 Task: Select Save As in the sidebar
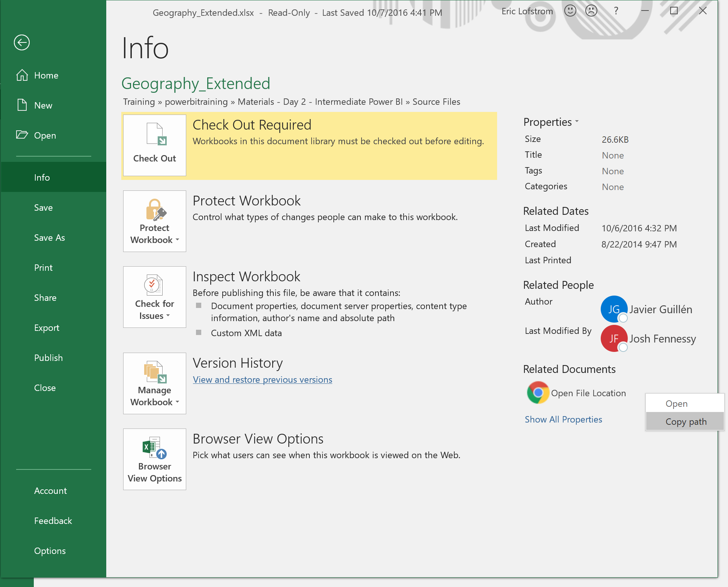(54, 237)
